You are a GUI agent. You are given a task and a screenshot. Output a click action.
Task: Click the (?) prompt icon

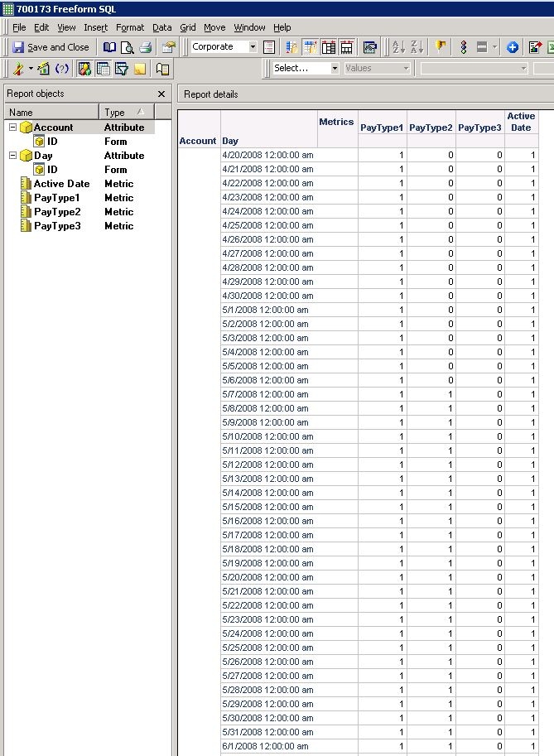click(62, 69)
